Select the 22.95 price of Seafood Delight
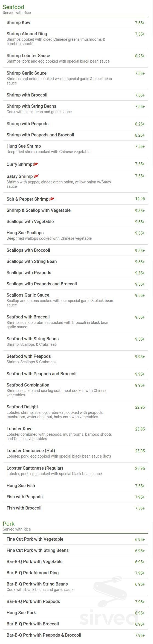 pyautogui.click(x=140, y=407)
